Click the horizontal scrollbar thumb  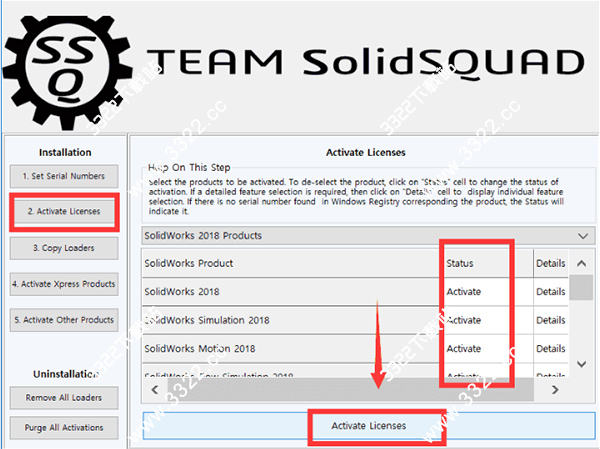tap(351, 390)
